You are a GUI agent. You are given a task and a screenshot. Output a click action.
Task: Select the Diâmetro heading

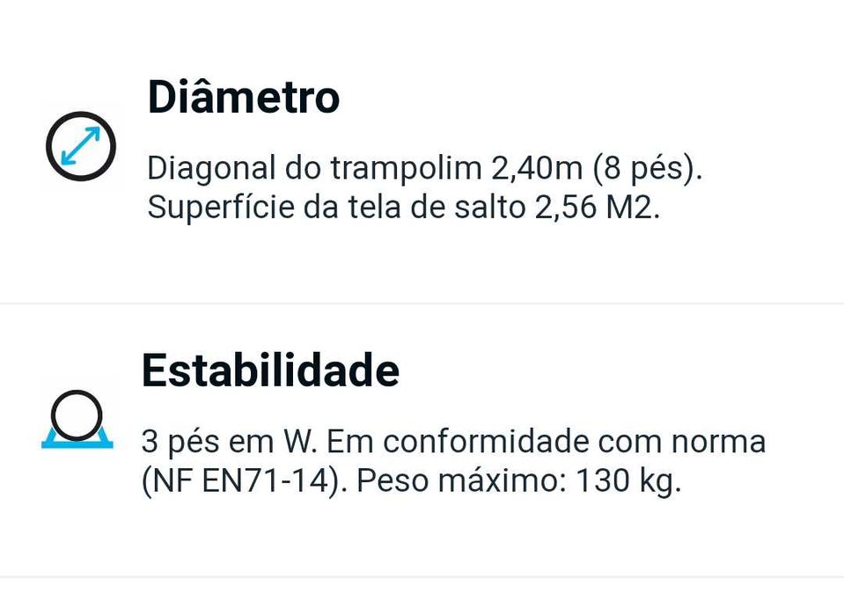pyautogui.click(x=243, y=97)
